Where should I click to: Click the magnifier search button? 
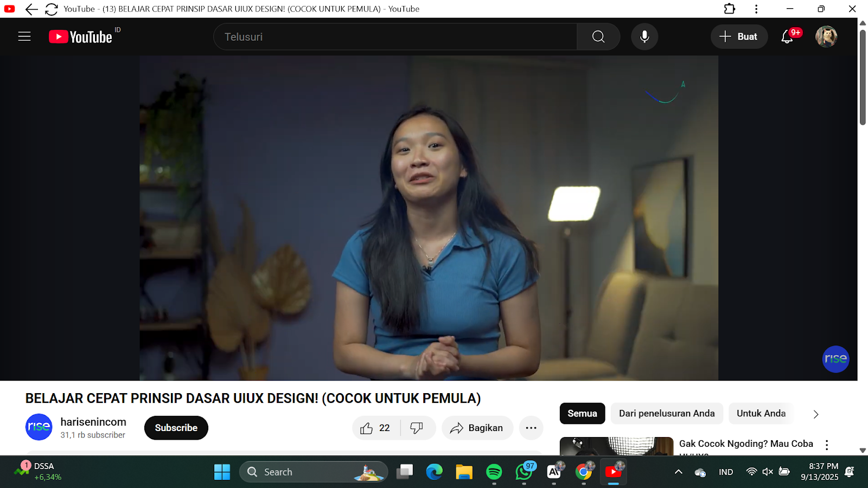[598, 37]
